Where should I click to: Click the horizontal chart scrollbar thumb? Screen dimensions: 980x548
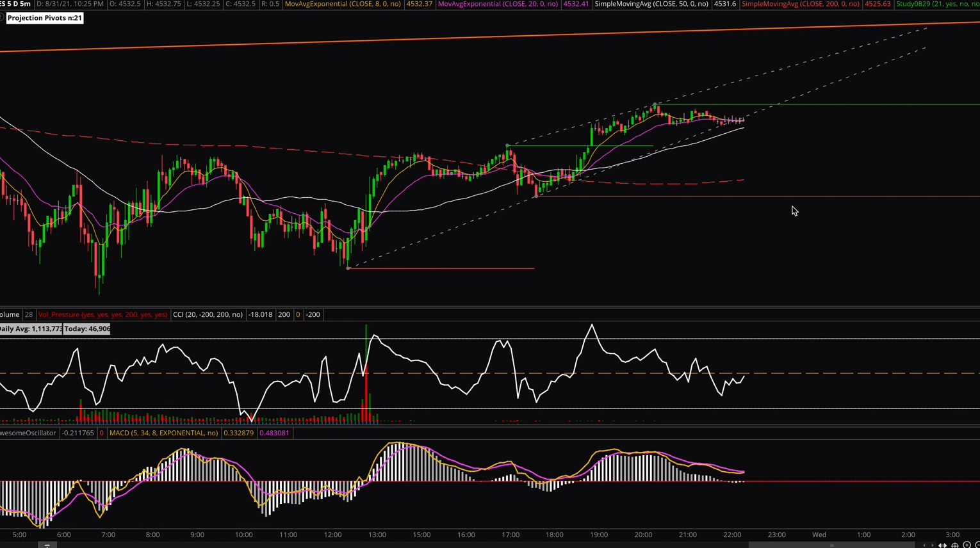tap(831, 545)
